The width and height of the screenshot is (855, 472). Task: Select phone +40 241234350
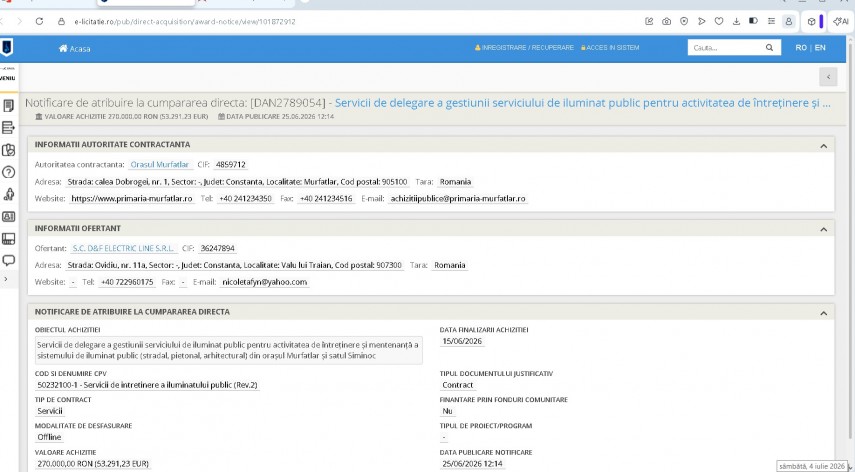(245, 198)
